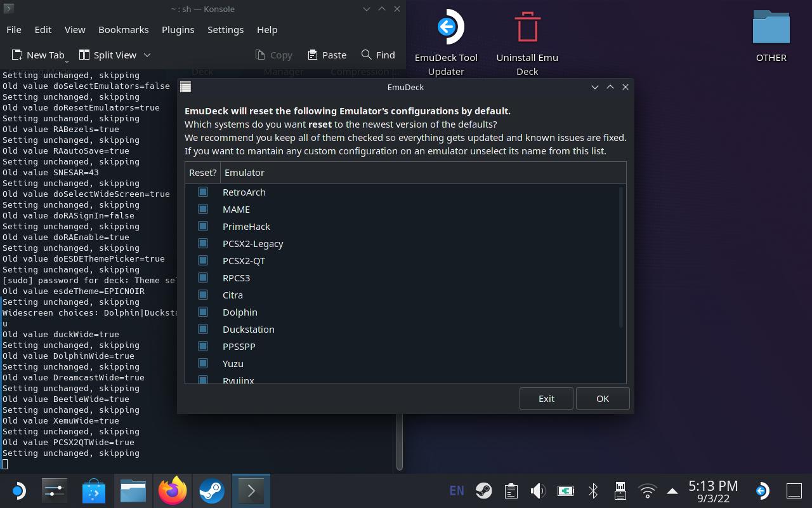Screen dimensions: 812x508
Task: Open the OTHER folder on desktop
Action: (771, 29)
